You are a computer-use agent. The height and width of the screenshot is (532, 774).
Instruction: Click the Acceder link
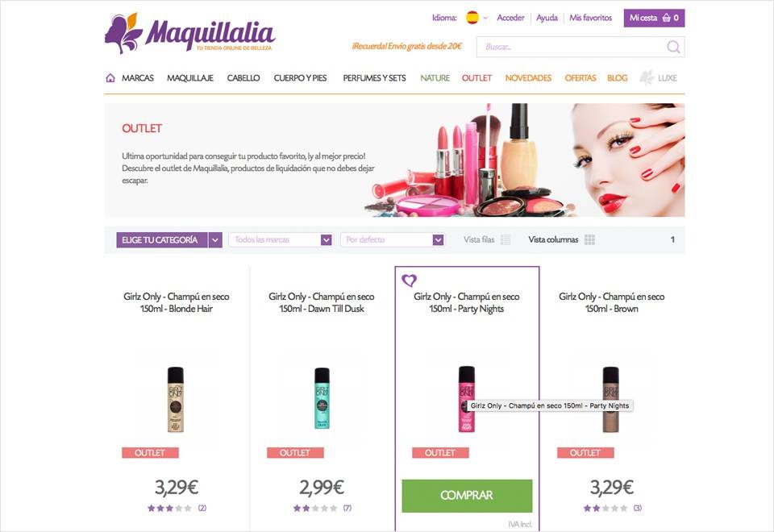(510, 18)
